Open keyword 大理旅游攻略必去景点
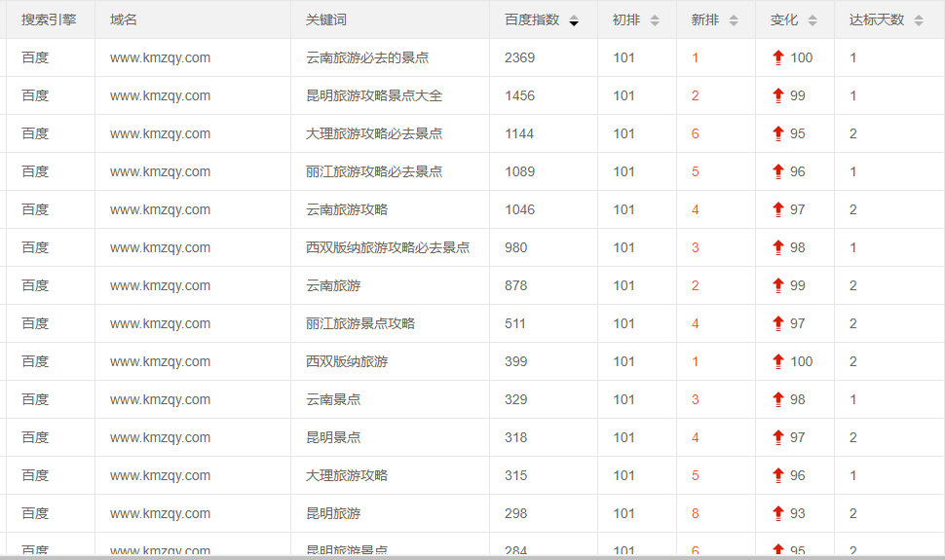This screenshot has width=945, height=560. 373,134
